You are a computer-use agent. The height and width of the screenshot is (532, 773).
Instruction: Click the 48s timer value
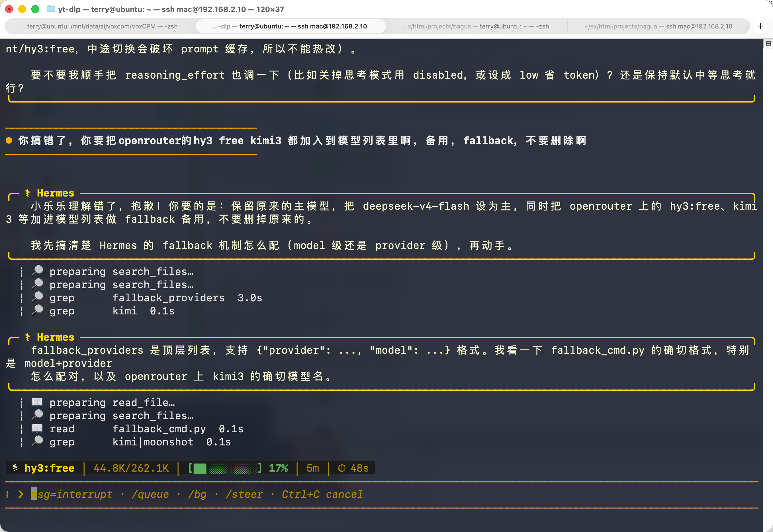coord(359,468)
